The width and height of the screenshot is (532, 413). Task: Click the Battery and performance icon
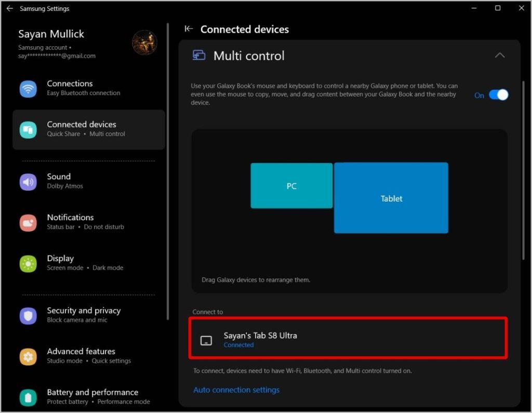(28, 397)
